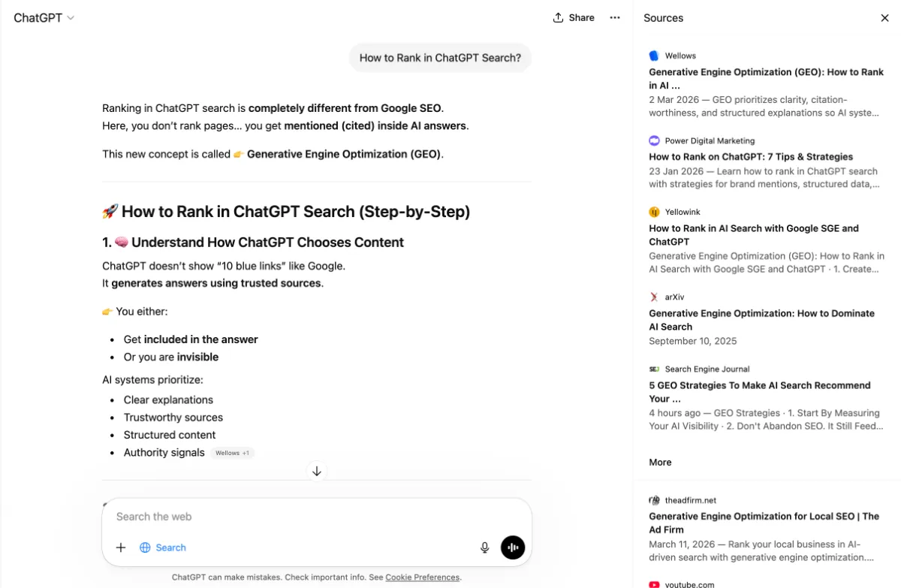901x588 pixels.
Task: Open the ChatGPT model dropdown chevron
Action: click(70, 17)
